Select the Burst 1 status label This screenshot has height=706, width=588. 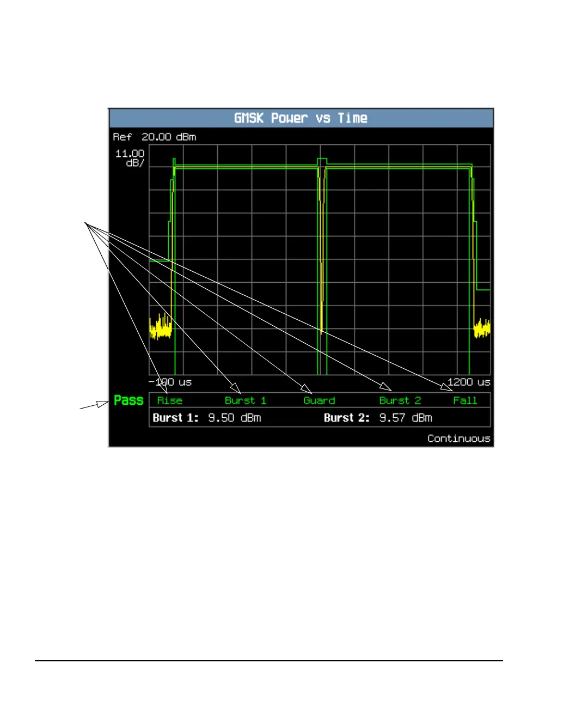tap(246, 400)
